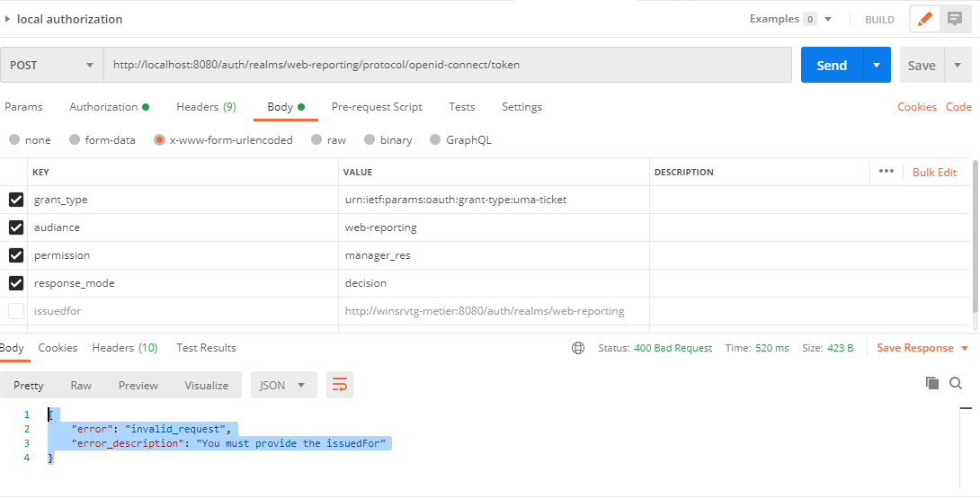980x499 pixels.
Task: Click the web-reporting audience value cell
Action: coord(494,227)
